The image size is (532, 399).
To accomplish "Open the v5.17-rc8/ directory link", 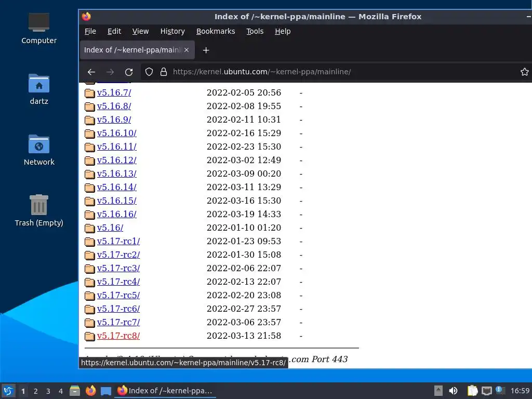I will coord(118,336).
